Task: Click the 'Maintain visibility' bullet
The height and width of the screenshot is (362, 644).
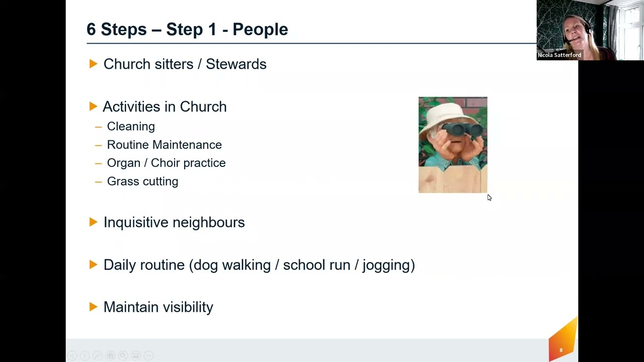Action: [158, 307]
